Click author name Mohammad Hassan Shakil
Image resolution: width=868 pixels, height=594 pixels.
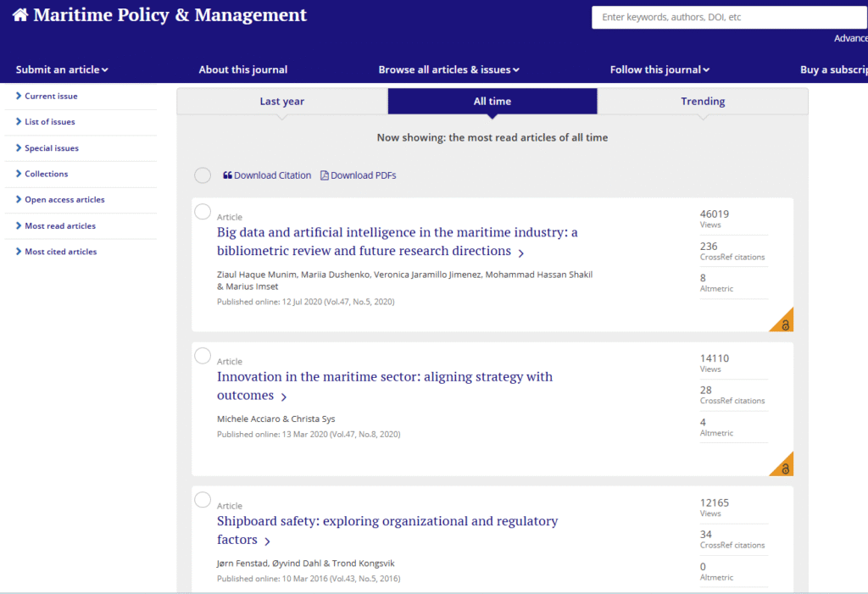click(538, 275)
